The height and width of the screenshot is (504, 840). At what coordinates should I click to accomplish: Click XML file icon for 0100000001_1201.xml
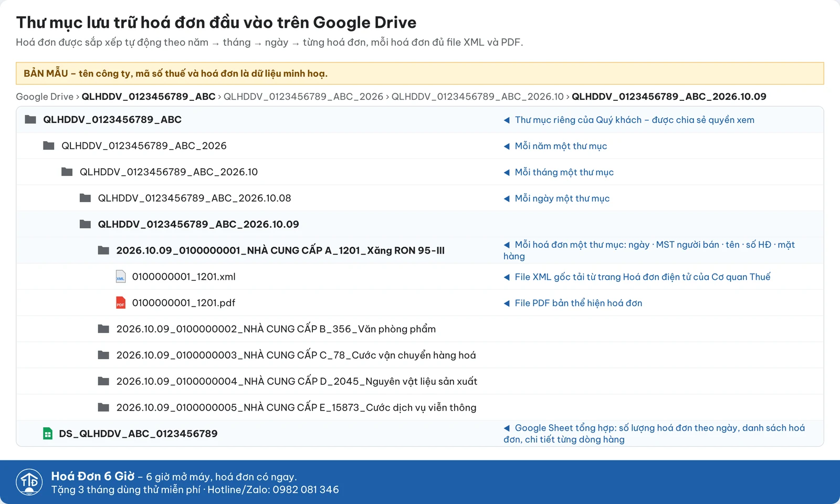pyautogui.click(x=121, y=277)
